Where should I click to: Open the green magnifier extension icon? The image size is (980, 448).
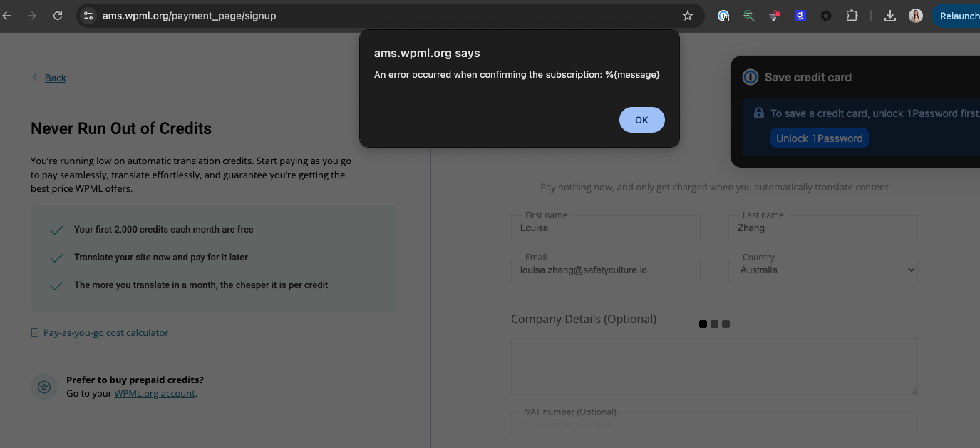coord(749,16)
